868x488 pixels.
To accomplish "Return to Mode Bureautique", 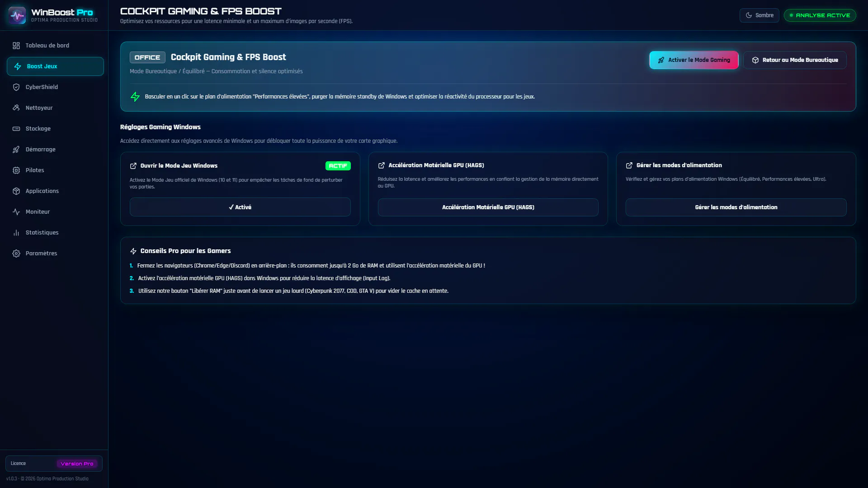I will pos(795,60).
